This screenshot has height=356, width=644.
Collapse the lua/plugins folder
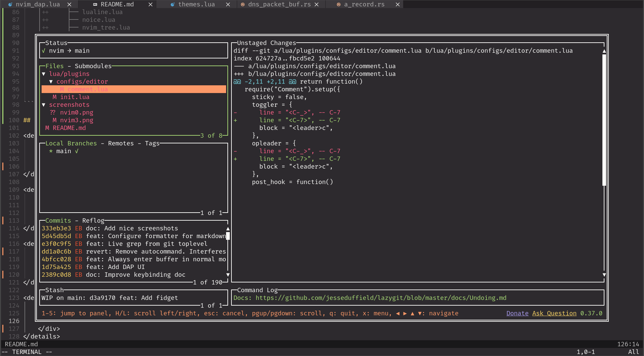pyautogui.click(x=44, y=74)
